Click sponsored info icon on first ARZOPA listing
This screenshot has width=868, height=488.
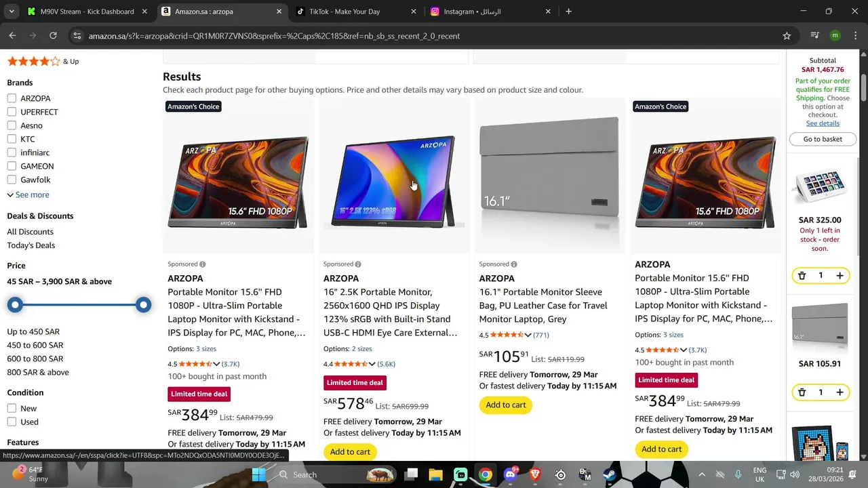(x=203, y=264)
